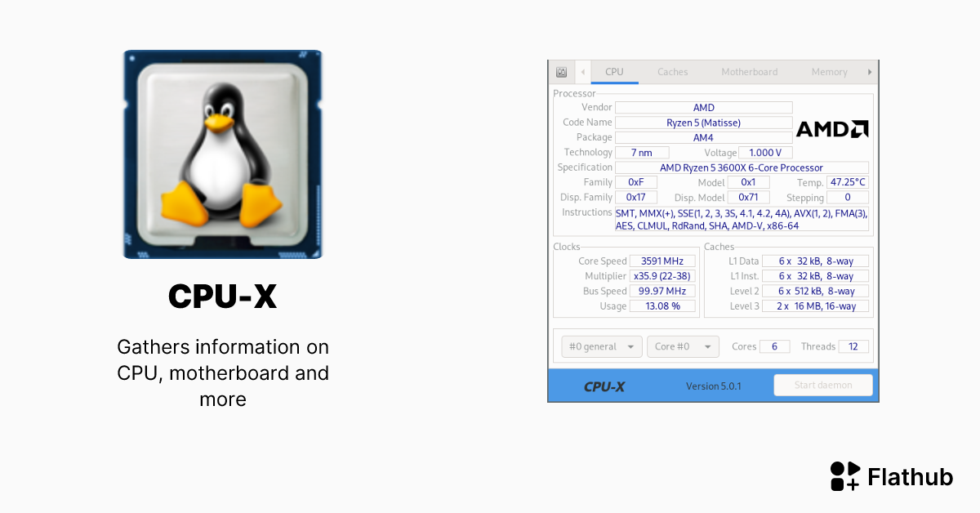Click the Flathub text link
The height and width of the screenshot is (513, 980).
click(x=910, y=476)
